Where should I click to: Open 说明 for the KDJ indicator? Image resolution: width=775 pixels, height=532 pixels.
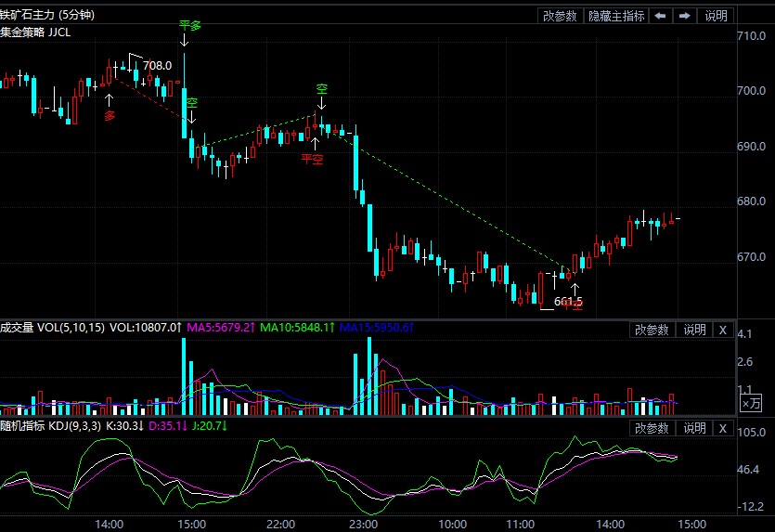click(x=694, y=428)
